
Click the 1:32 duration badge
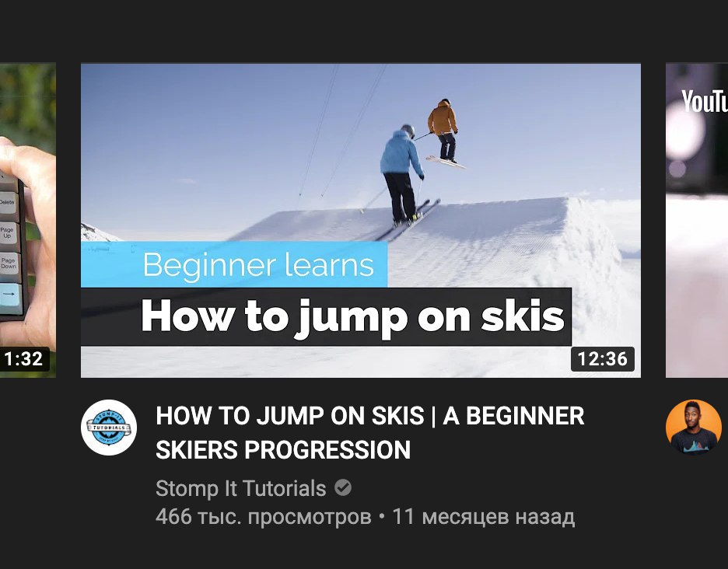[x=24, y=359]
